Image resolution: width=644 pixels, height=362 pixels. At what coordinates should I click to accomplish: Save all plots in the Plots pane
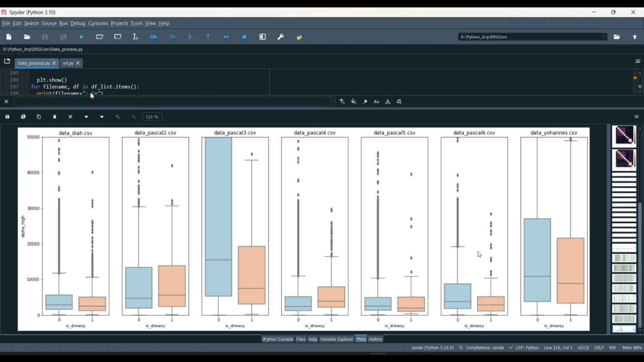[23, 117]
